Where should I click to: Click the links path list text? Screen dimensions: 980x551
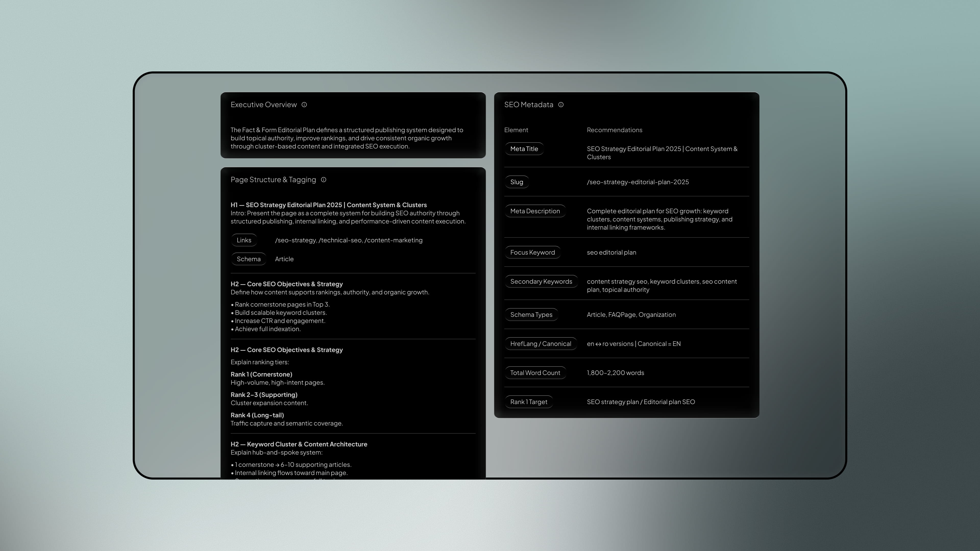click(348, 240)
